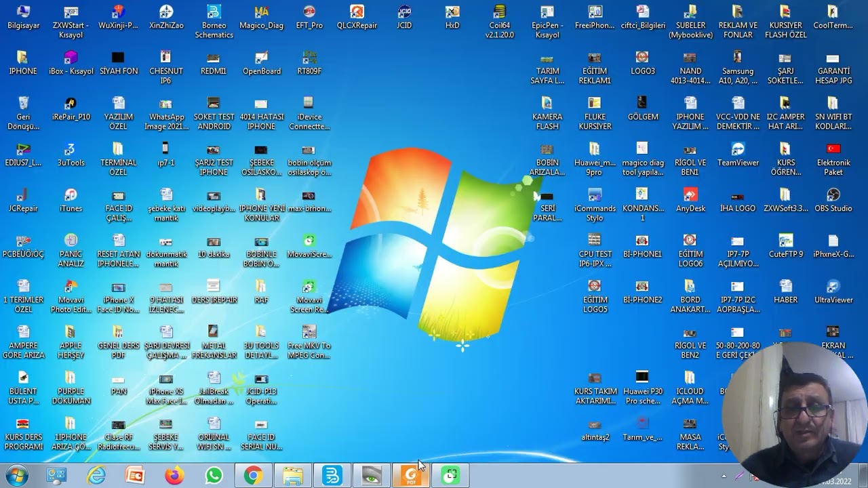Launch the UltraViewer desktop shortcut
This screenshot has width=868, height=488.
coord(833,292)
